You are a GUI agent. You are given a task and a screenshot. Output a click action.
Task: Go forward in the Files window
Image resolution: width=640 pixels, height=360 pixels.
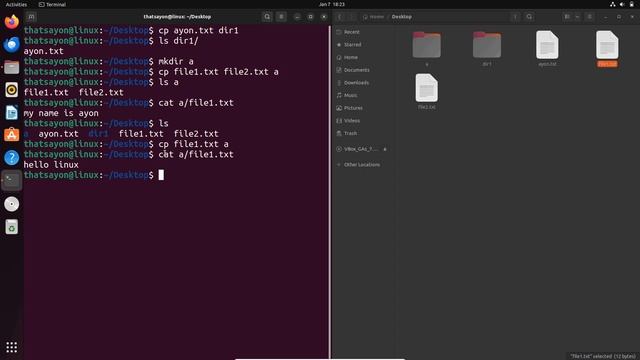tap(351, 17)
